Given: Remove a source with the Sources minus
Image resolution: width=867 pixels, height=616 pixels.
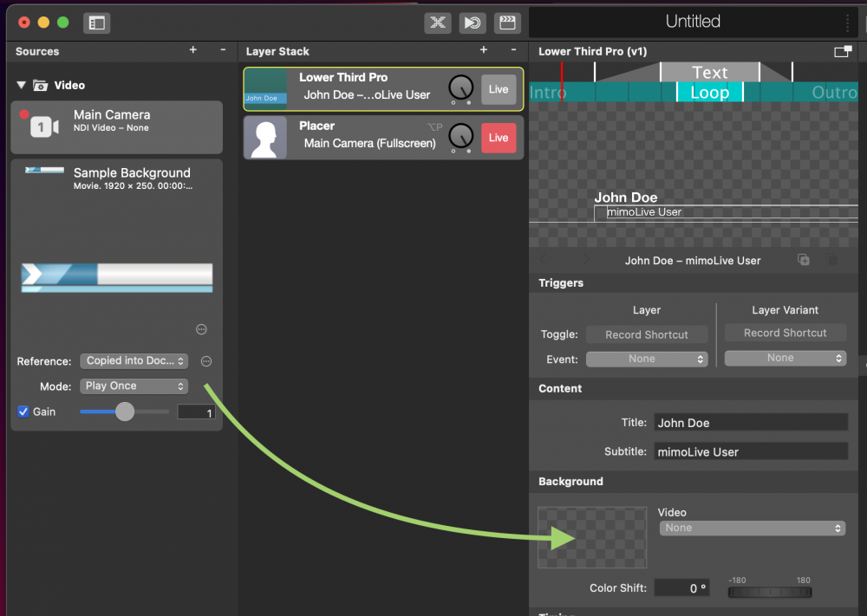Looking at the screenshot, I should click(223, 49).
